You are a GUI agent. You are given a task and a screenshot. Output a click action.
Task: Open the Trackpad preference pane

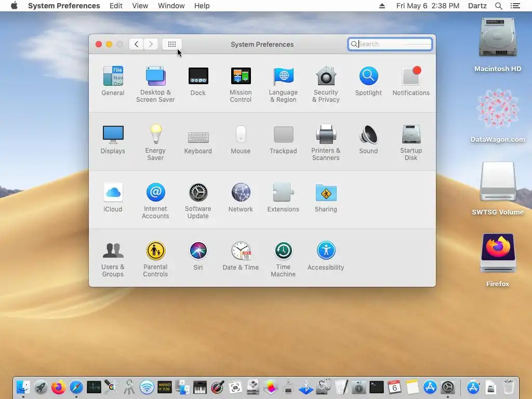pyautogui.click(x=283, y=139)
